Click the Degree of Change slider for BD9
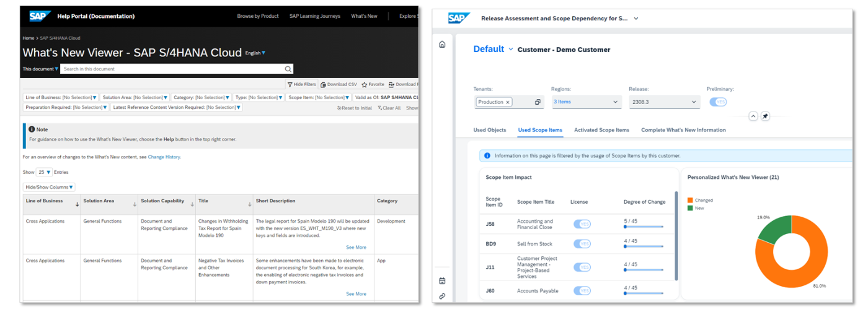The width and height of the screenshot is (868, 312). tap(644, 247)
